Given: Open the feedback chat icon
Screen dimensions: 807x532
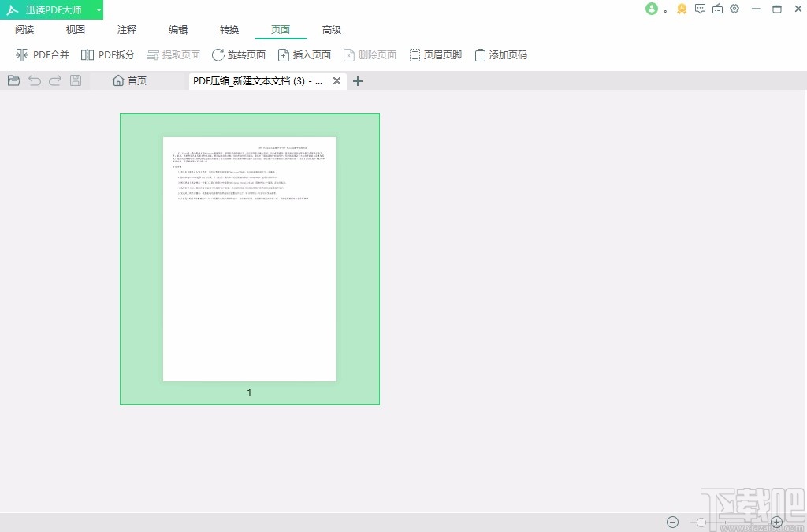Looking at the screenshot, I should 700,9.
